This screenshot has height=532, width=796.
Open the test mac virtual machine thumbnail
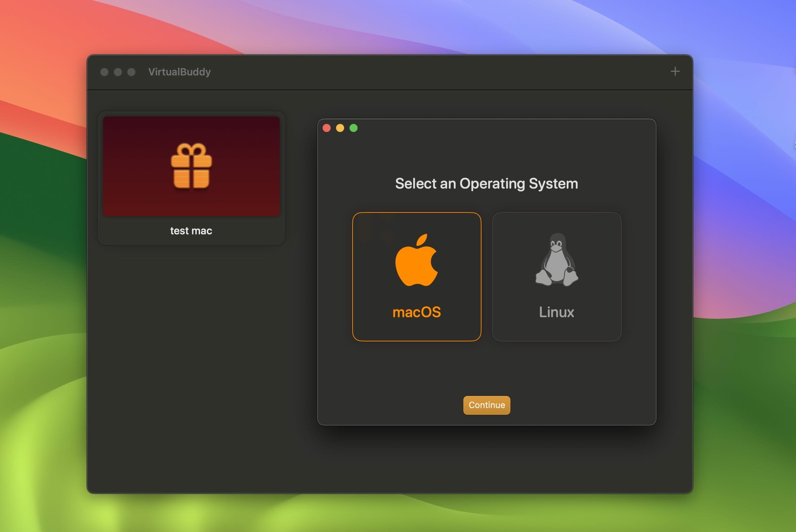pos(191,166)
